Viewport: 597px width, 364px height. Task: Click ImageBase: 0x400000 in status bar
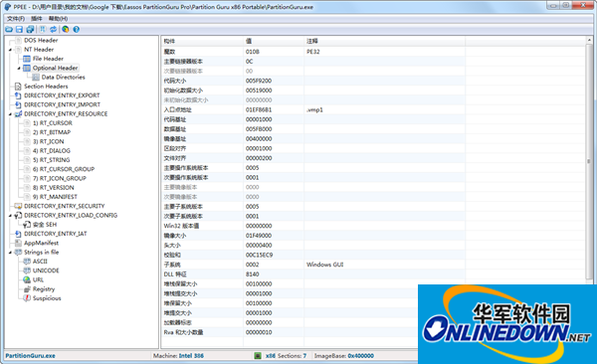pos(344,356)
